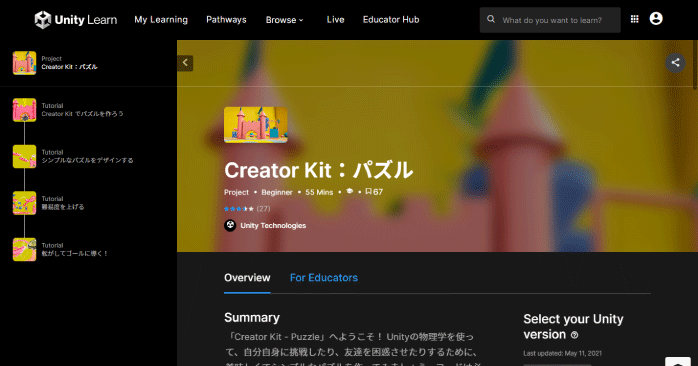Screen dimensions: 698x366
Task: Go to Pathways section
Action: point(226,20)
